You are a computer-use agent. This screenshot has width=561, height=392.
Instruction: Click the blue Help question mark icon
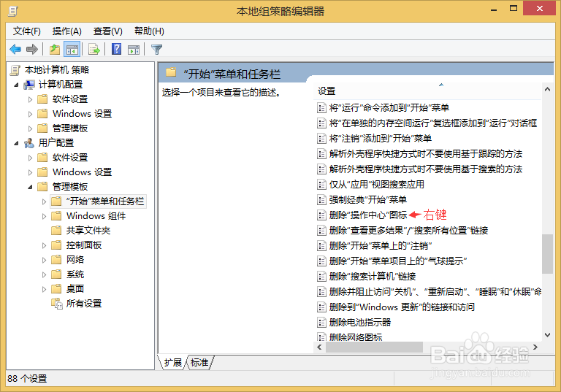pos(116,49)
